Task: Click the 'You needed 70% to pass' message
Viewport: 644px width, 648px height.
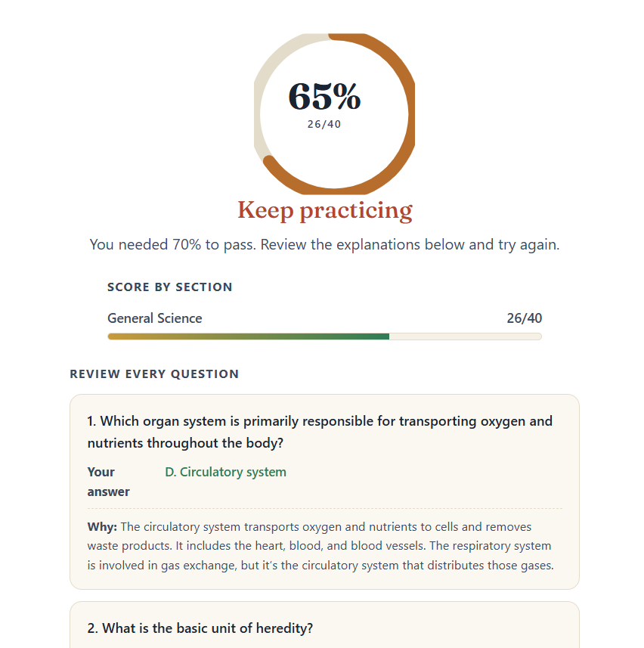Action: click(325, 245)
